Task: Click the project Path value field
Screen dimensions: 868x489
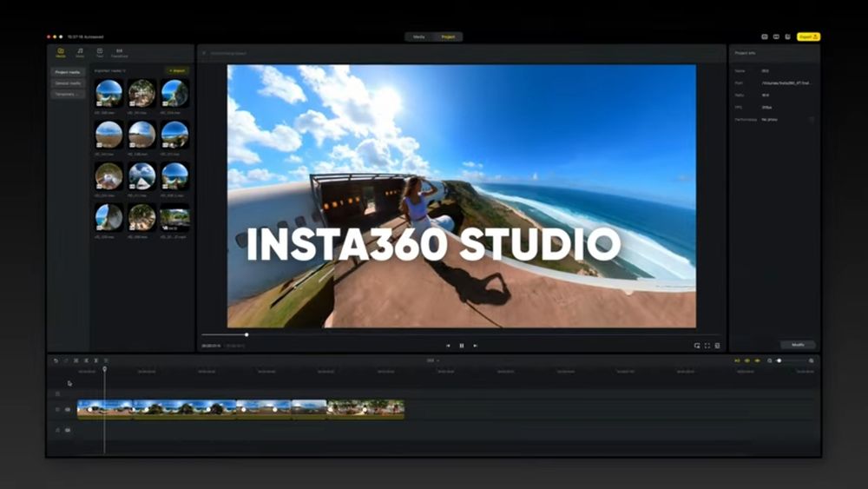Action: pos(786,83)
